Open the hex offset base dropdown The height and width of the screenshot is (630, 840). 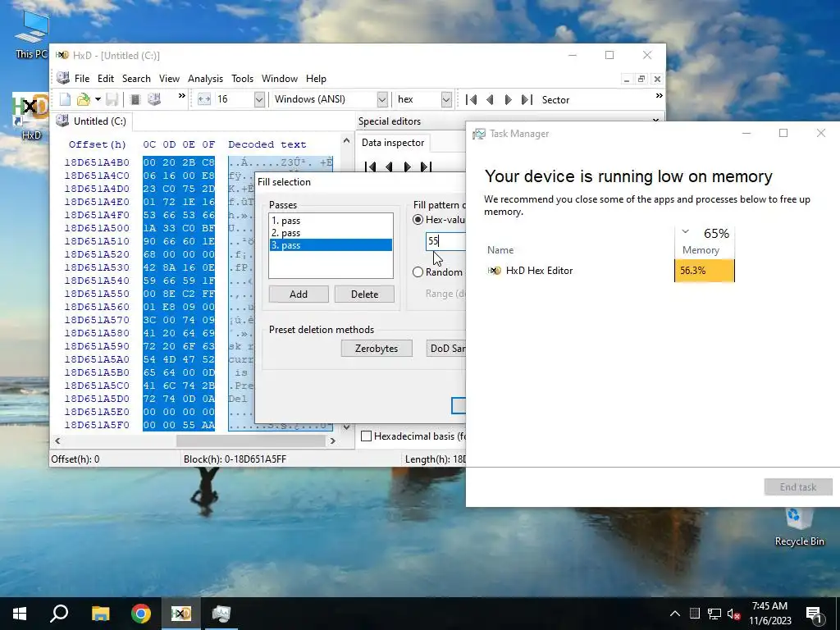(446, 99)
